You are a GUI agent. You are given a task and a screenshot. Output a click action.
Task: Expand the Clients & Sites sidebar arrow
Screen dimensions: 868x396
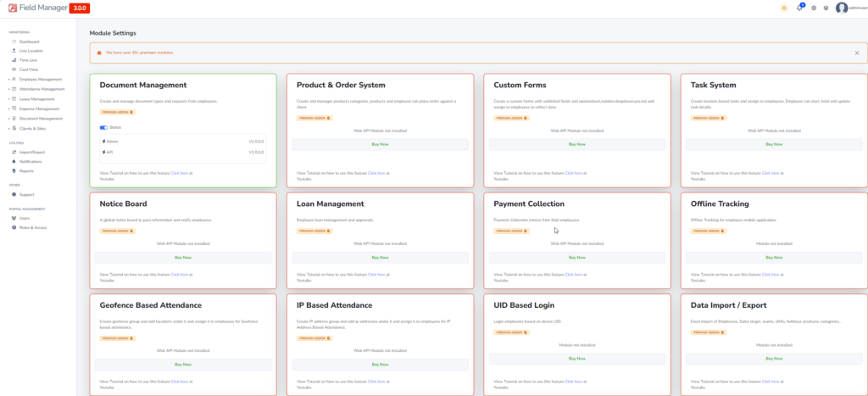coord(9,129)
